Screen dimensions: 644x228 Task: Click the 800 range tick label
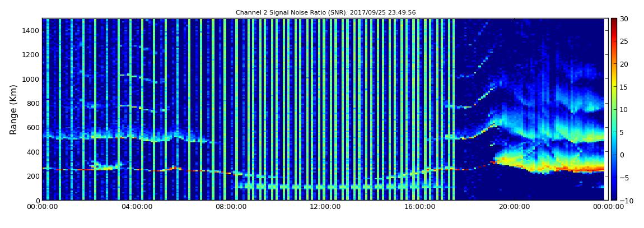click(x=33, y=103)
